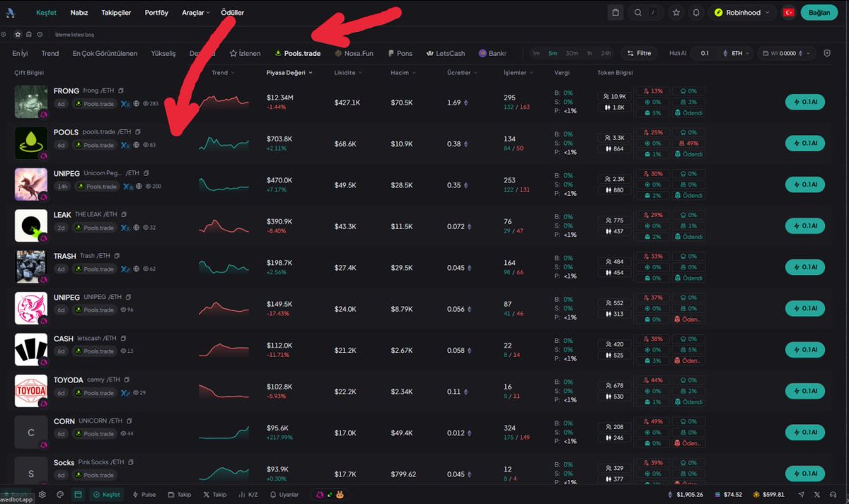Image resolution: width=849 pixels, height=504 pixels.
Task: Sort by Hacim column
Action: [x=405, y=72]
